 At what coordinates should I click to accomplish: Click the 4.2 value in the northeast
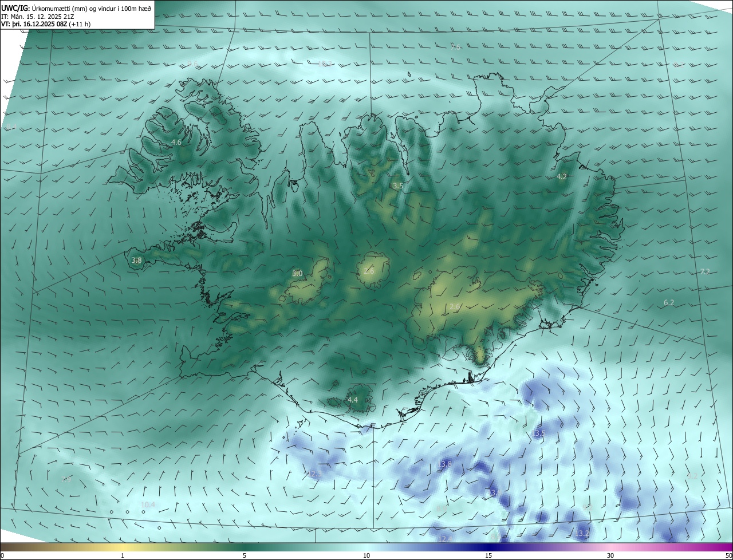tap(562, 177)
